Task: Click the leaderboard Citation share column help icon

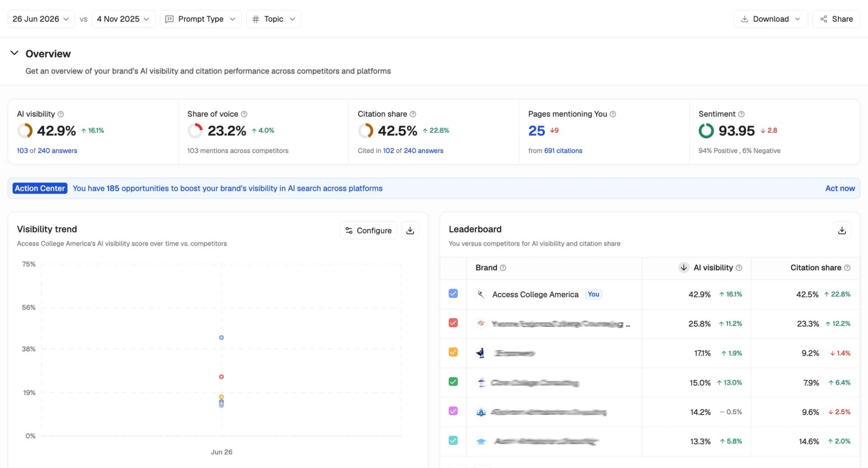Action: pyautogui.click(x=847, y=268)
